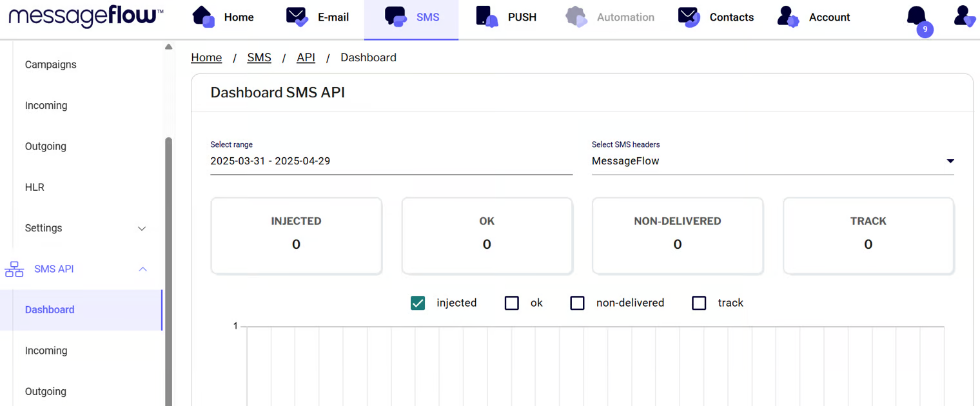Follow the API breadcrumb link
The width and height of the screenshot is (980, 406).
[306, 57]
